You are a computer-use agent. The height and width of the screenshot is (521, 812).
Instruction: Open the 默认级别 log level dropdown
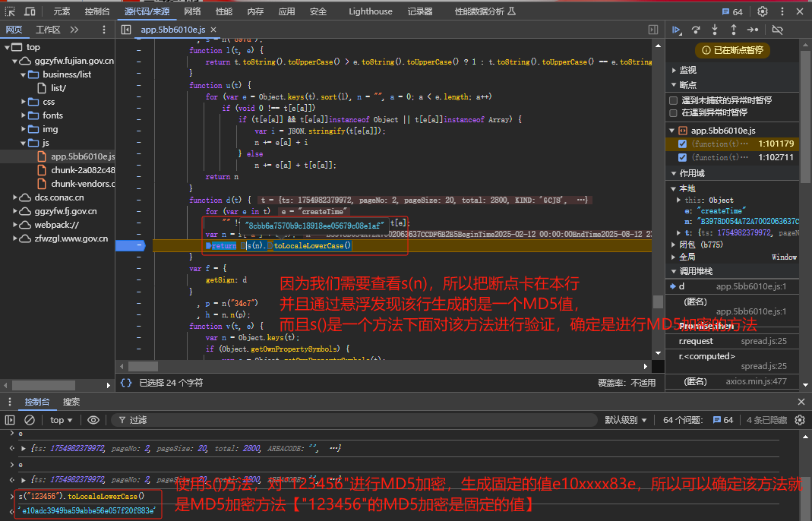(x=626, y=420)
